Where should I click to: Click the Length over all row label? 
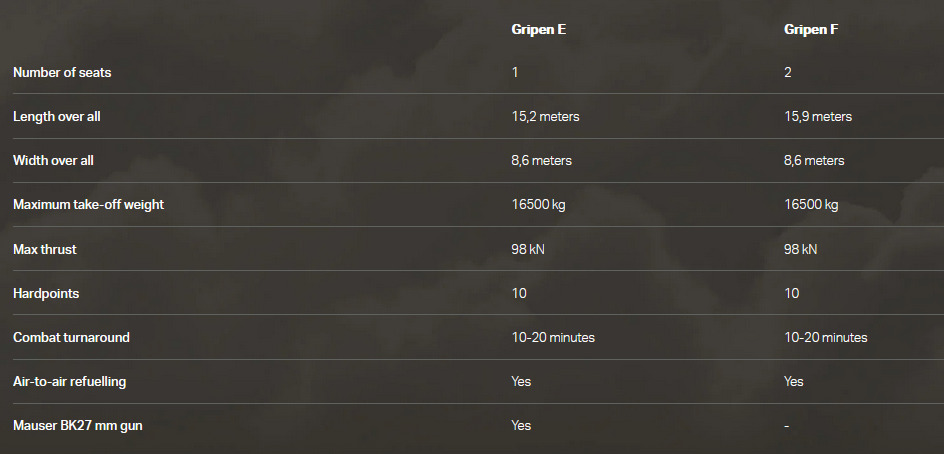click(x=57, y=117)
